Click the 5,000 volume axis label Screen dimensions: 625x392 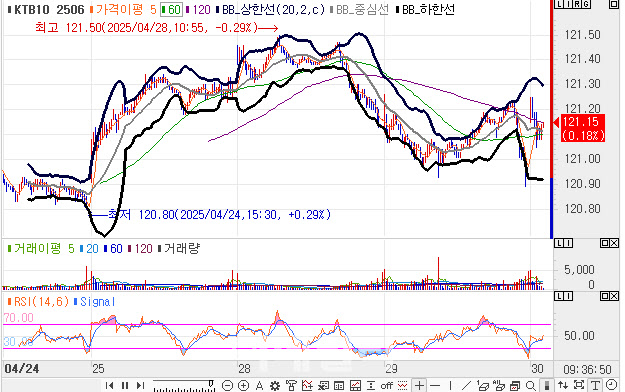point(579,270)
